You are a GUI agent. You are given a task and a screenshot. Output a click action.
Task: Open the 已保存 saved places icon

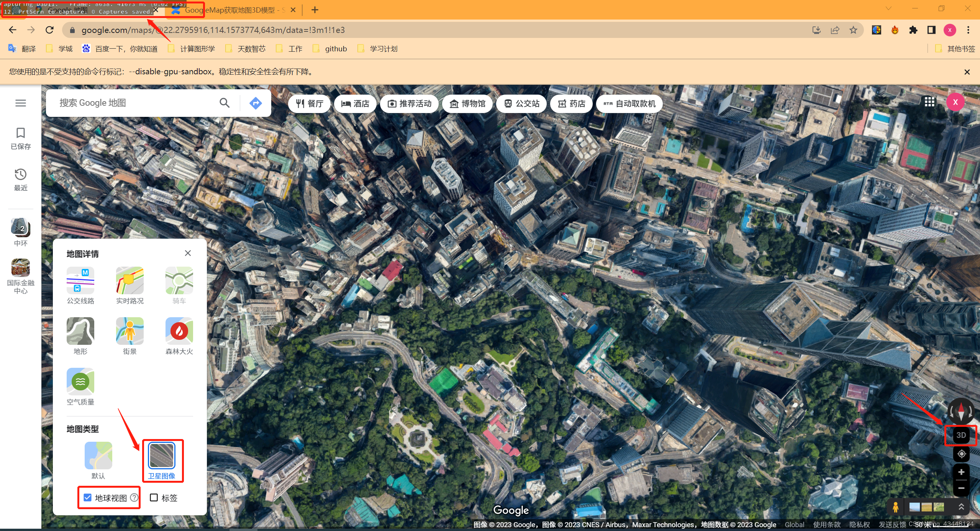pyautogui.click(x=21, y=138)
